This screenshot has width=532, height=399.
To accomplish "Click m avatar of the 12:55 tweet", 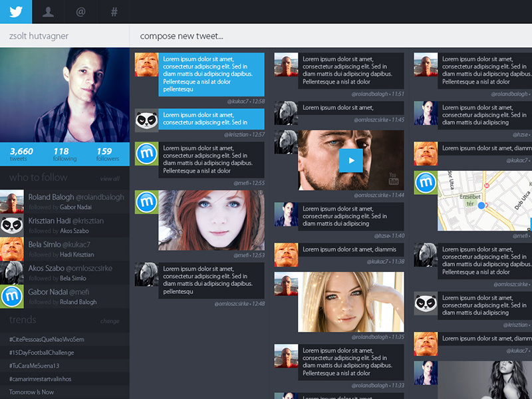I will click(146, 154).
